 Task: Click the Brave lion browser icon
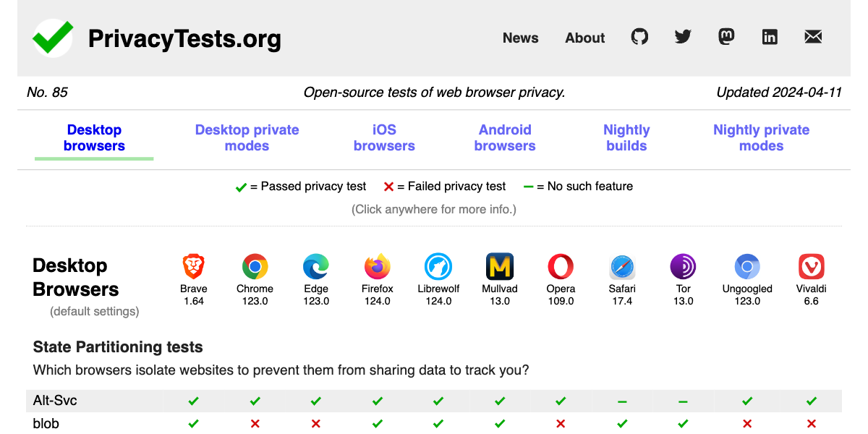pos(193,267)
